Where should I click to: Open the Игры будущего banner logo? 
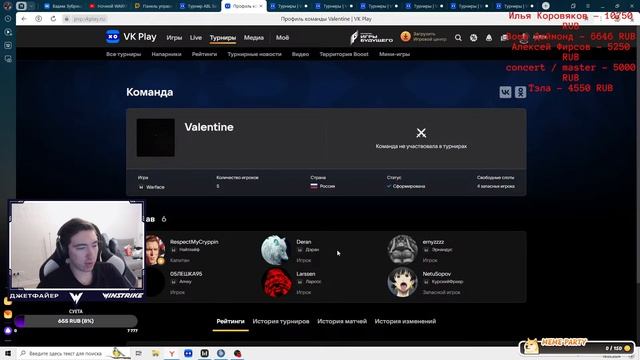click(371, 37)
